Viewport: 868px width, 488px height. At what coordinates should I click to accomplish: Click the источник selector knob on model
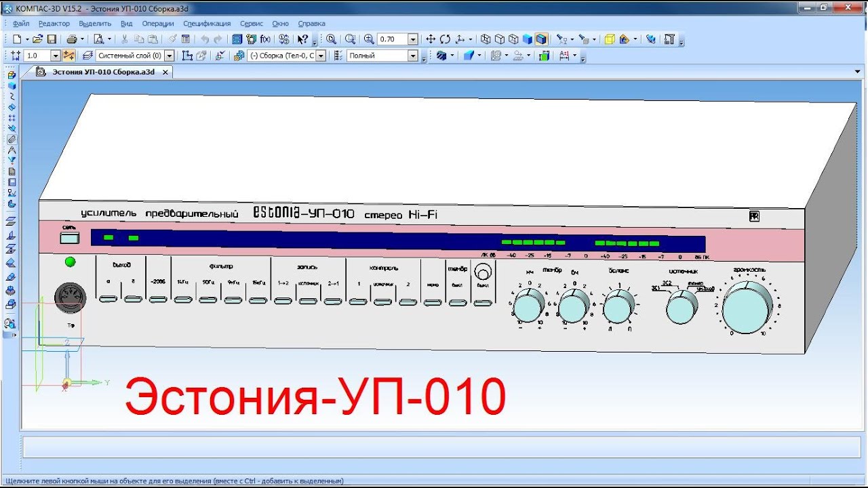point(681,308)
